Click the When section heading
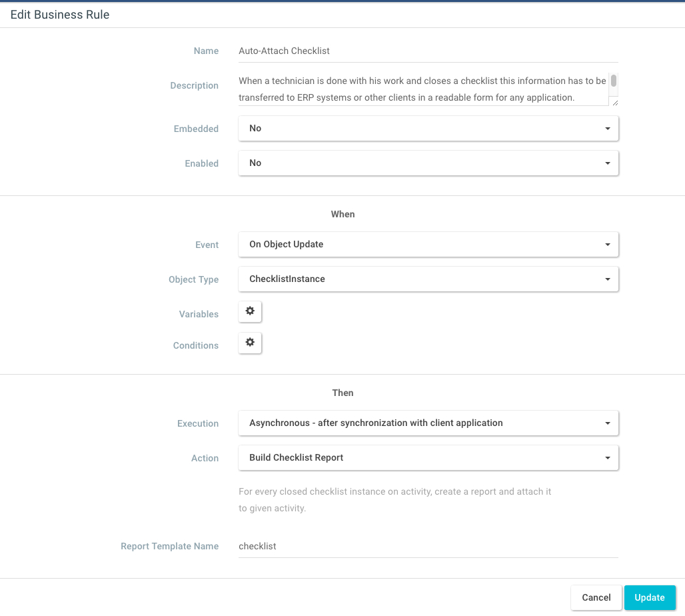Viewport: 685px width, 616px height. (342, 214)
